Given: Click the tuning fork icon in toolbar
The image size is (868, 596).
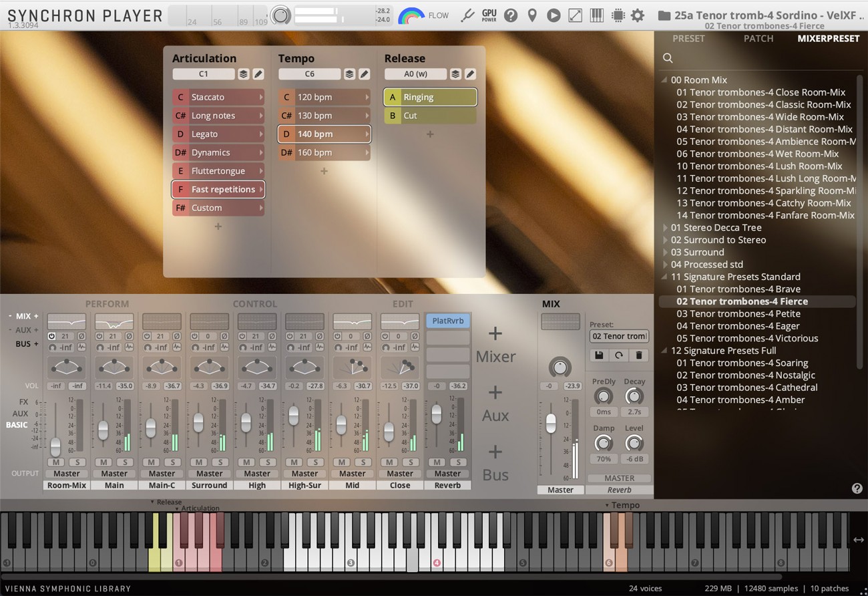Looking at the screenshot, I should (x=467, y=15).
